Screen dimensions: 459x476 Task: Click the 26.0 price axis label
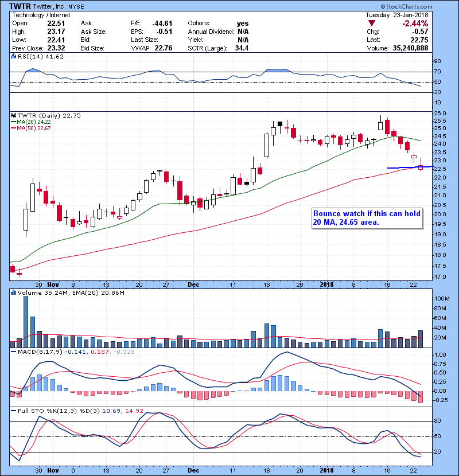[x=440, y=114]
